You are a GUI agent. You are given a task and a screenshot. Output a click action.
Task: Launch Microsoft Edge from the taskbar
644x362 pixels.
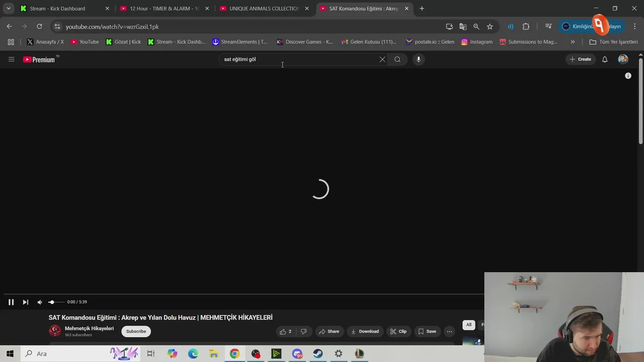point(193,354)
